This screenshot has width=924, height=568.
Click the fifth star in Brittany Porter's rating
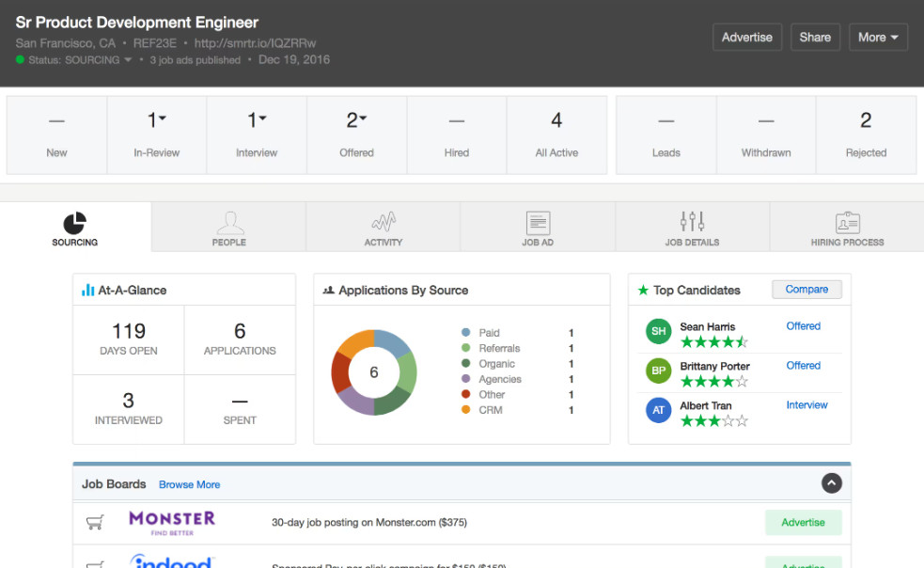click(740, 381)
